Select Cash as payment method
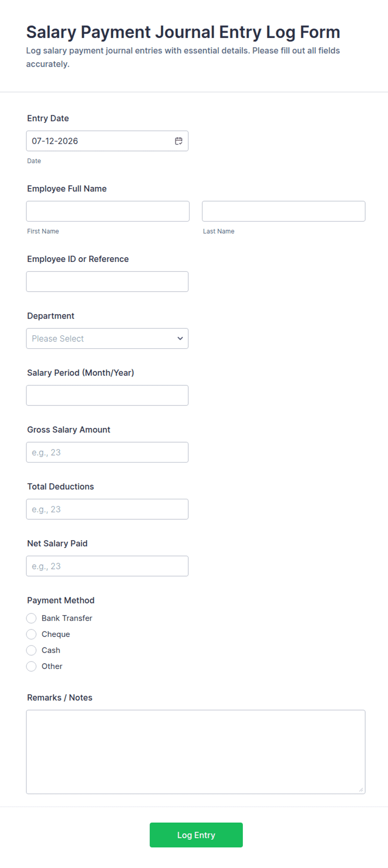This screenshot has width=388, height=868. (x=31, y=650)
